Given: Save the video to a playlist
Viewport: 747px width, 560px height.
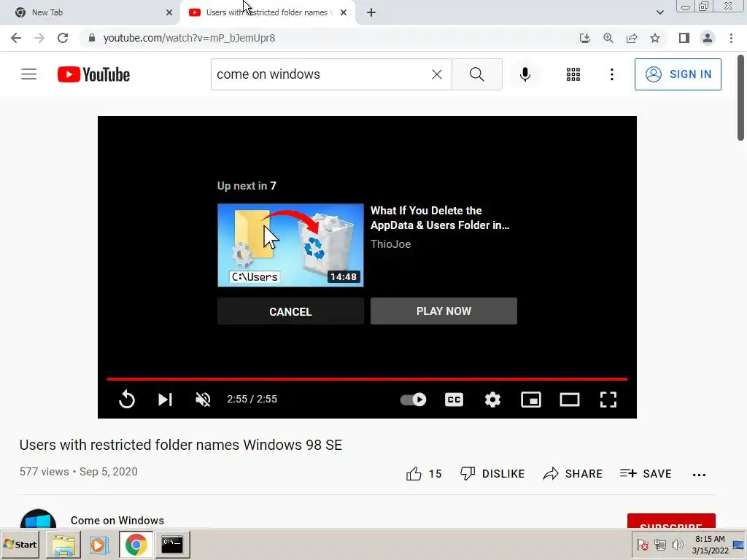Looking at the screenshot, I should coord(646,473).
